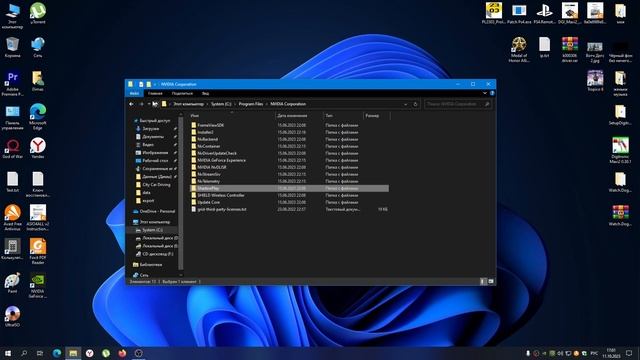Select System (C:) in the navigation pane

tap(152, 230)
